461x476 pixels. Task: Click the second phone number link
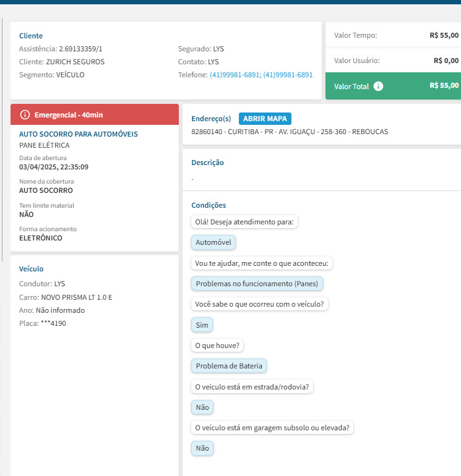point(288,75)
